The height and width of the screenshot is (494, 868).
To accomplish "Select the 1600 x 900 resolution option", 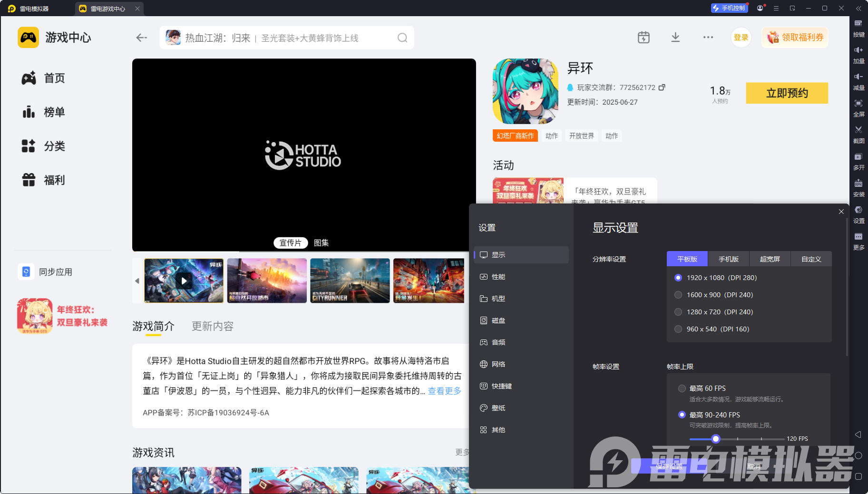I will click(678, 295).
